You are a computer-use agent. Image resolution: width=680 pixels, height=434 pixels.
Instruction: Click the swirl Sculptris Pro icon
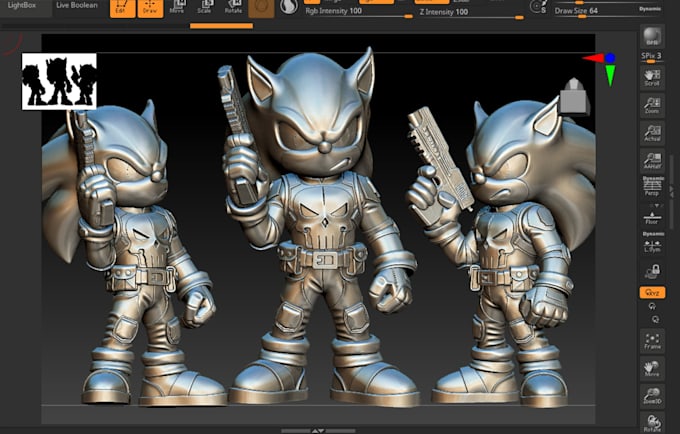tap(288, 7)
